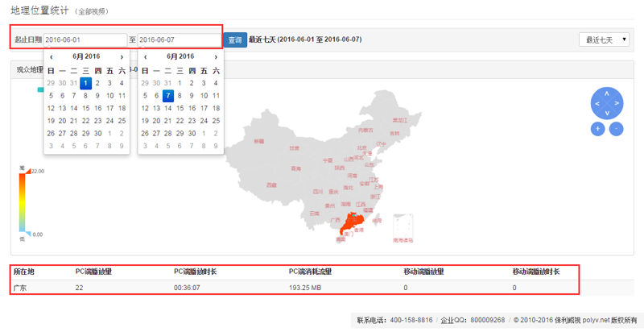Go to next month in end calendar
This screenshot has height=336, width=644.
click(x=216, y=57)
